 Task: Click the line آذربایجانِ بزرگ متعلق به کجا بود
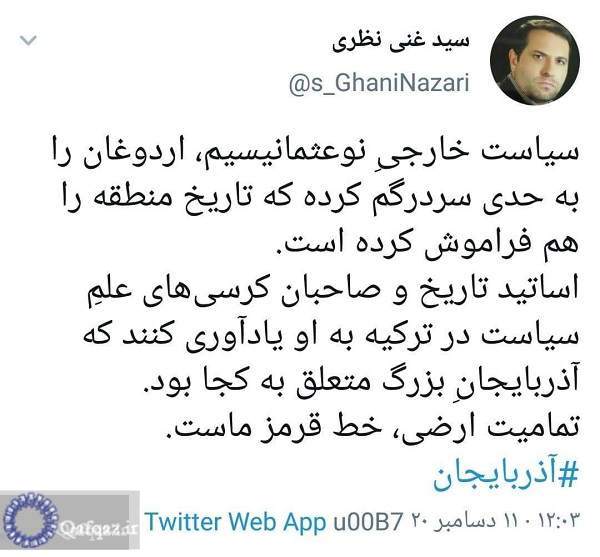pyautogui.click(x=360, y=381)
